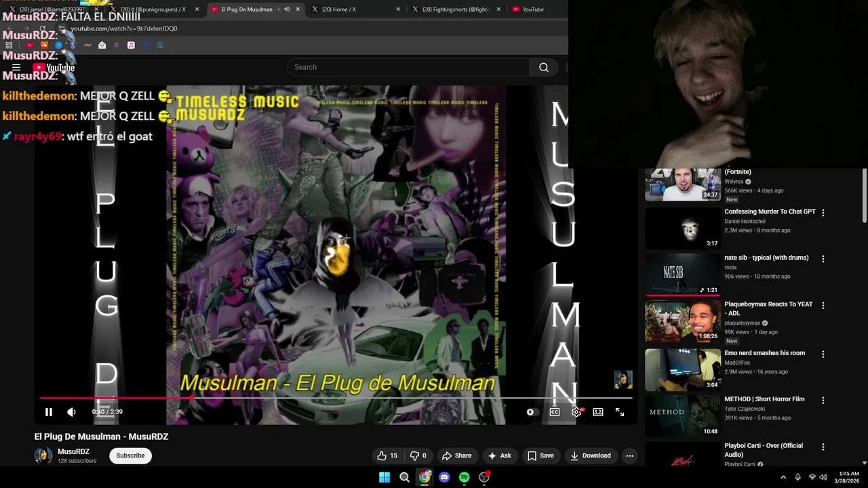Open options for Confessing Murder To Chat GPT
Image resolution: width=868 pixels, height=488 pixels.
(x=823, y=213)
